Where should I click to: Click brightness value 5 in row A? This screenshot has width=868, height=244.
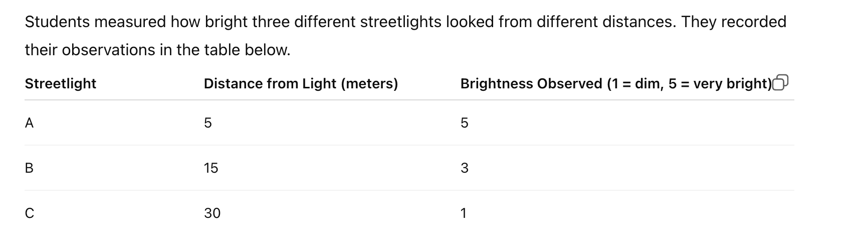coord(465,123)
